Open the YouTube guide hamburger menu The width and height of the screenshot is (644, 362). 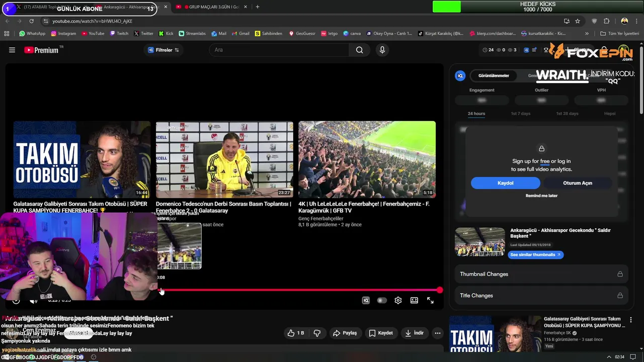tap(12, 50)
